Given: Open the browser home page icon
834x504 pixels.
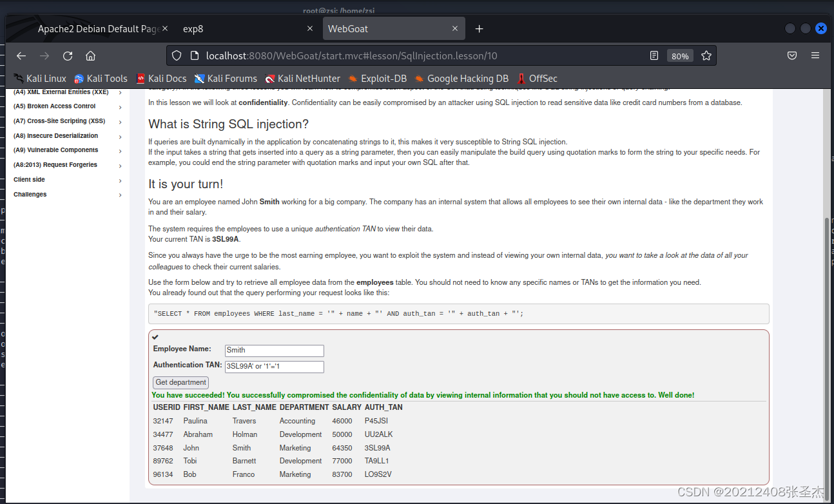Looking at the screenshot, I should click(x=91, y=56).
